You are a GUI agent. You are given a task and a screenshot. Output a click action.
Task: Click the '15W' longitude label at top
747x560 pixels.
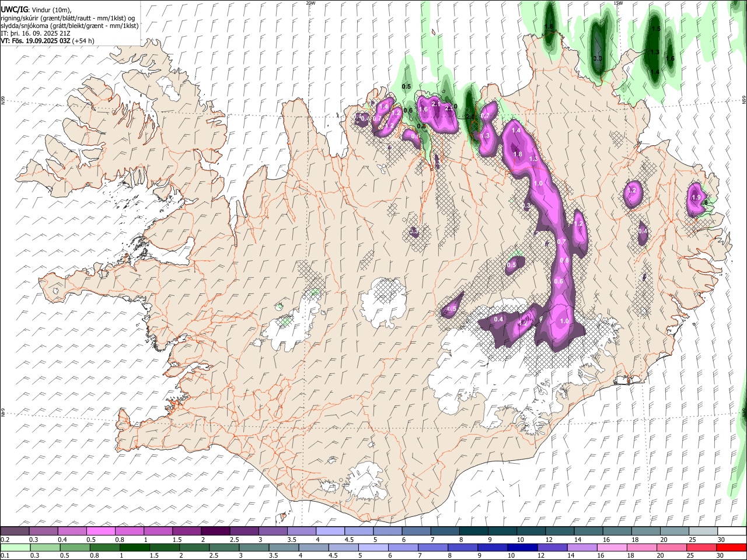click(618, 3)
